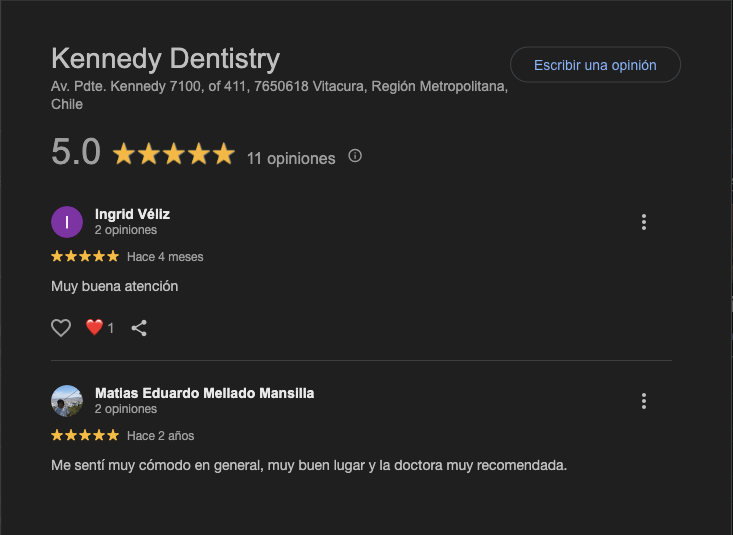Like Ingrid Véliz's review with the heart outline
This screenshot has width=733, height=535.
click(x=61, y=328)
